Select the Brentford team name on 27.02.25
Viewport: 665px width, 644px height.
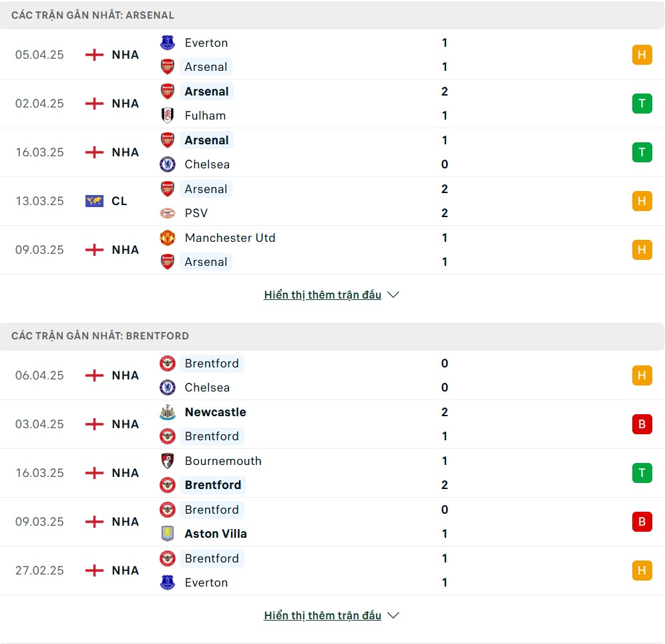(x=212, y=558)
